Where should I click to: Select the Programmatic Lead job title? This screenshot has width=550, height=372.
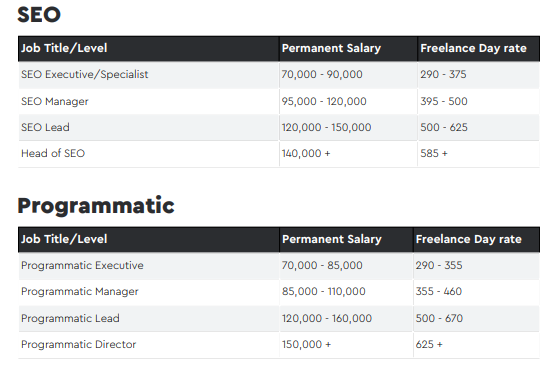(70, 318)
